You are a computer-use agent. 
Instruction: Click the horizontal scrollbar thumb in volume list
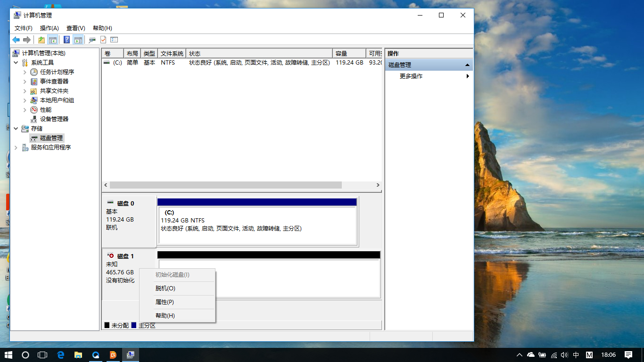point(225,185)
